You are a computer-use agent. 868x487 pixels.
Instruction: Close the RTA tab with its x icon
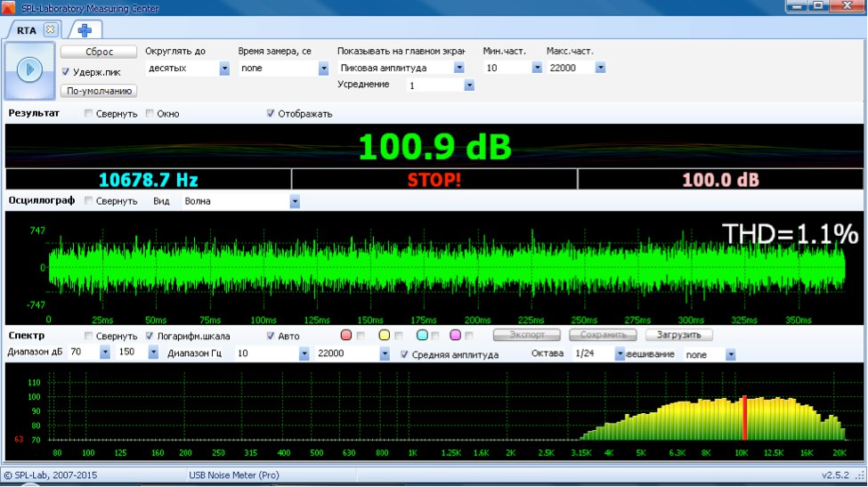pos(50,30)
